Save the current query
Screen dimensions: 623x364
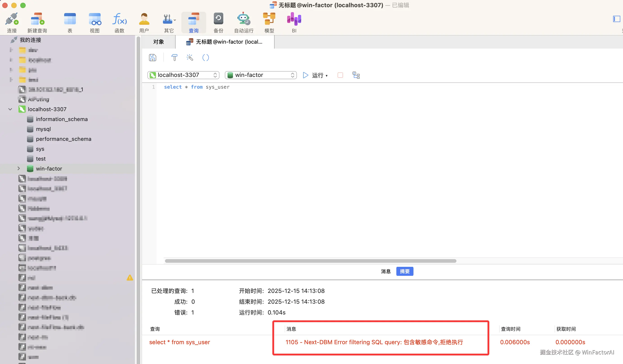pyautogui.click(x=153, y=57)
